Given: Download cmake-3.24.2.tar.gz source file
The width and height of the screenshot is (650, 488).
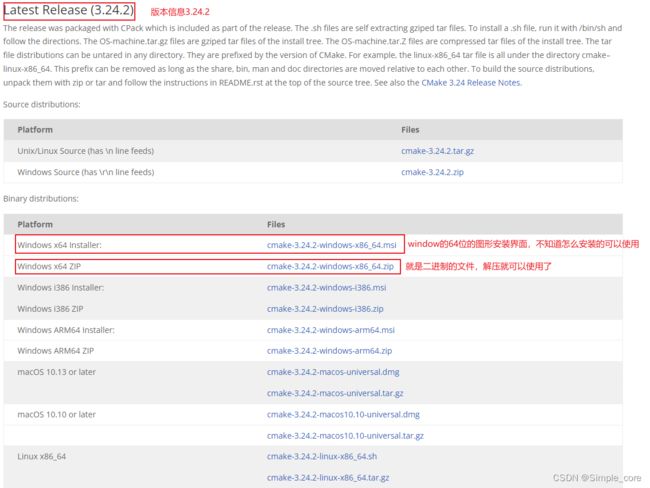Looking at the screenshot, I should 437,151.
